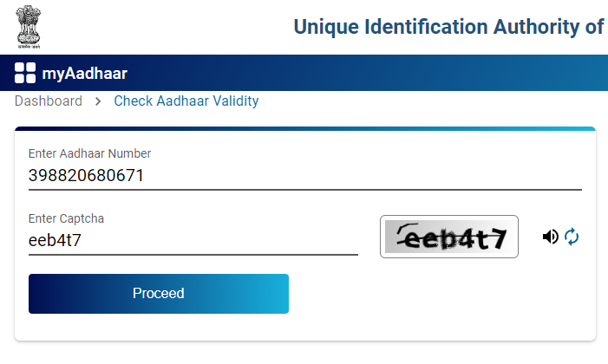Click the breadcrumb chevron arrow separator
Screen dimensions: 608x364
pos(98,101)
